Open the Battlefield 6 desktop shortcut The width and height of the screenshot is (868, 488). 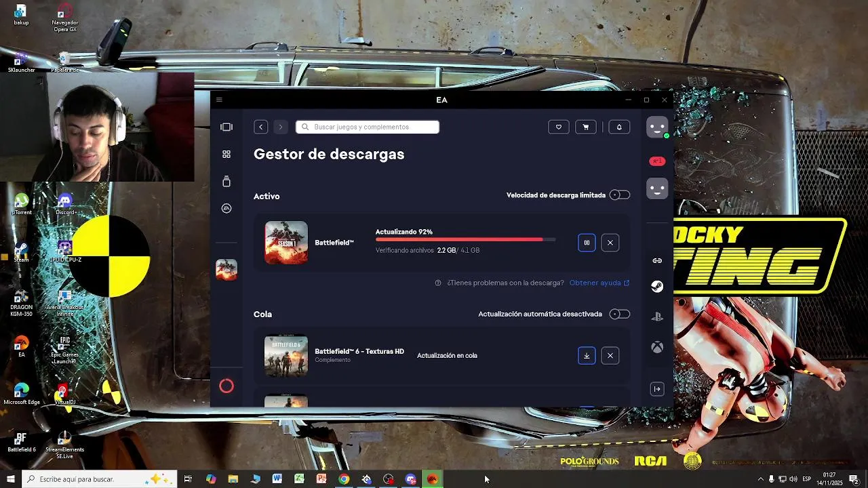[22, 442]
